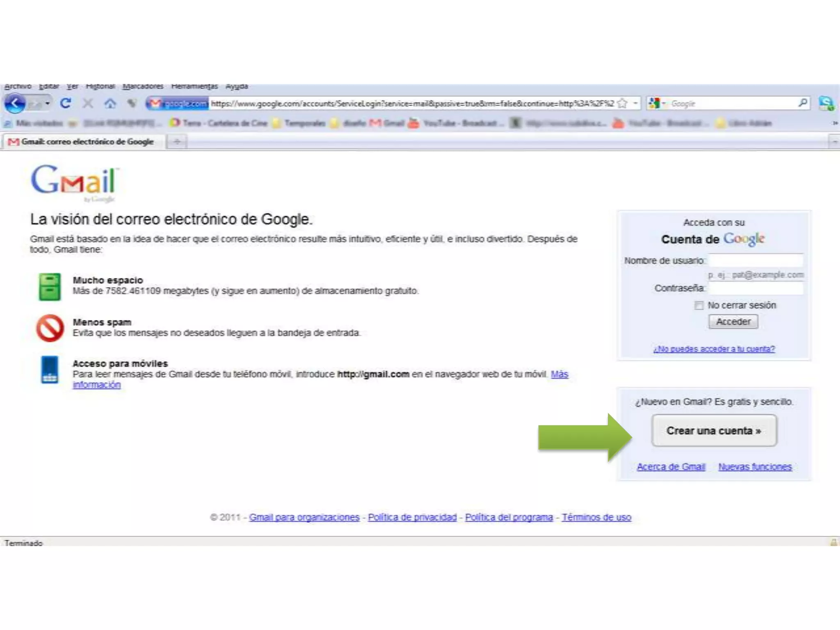Viewport: 840px width, 630px height.
Task: Open a new tab with the plus button
Action: pyautogui.click(x=177, y=142)
